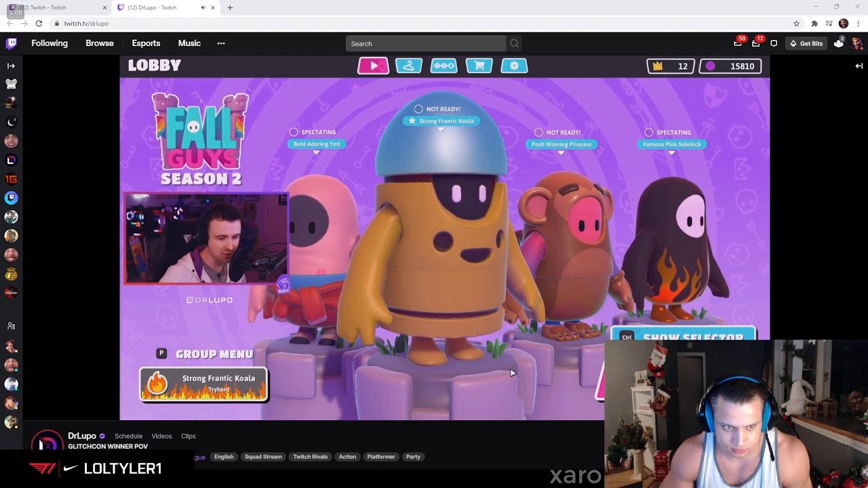
Task: Open Chrome three-dot menu
Action: (859, 23)
